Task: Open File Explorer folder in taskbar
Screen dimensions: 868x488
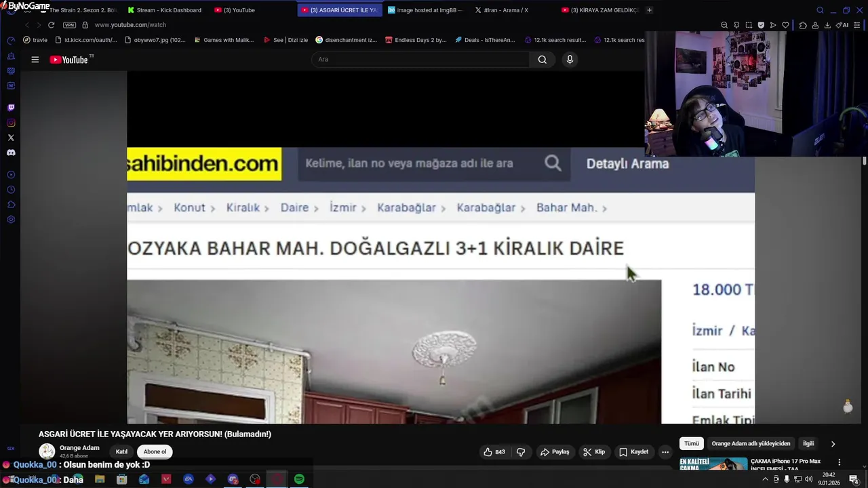Action: click(100, 479)
